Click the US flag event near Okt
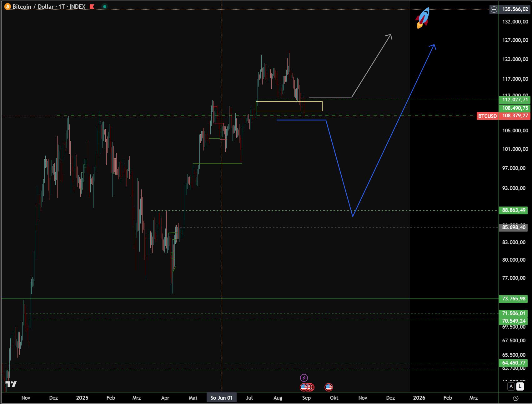Viewport: 532px width, 404px height. (329, 387)
